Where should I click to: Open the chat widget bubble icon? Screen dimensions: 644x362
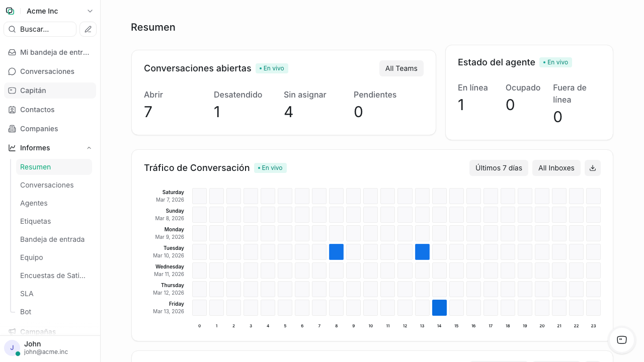tap(621, 340)
